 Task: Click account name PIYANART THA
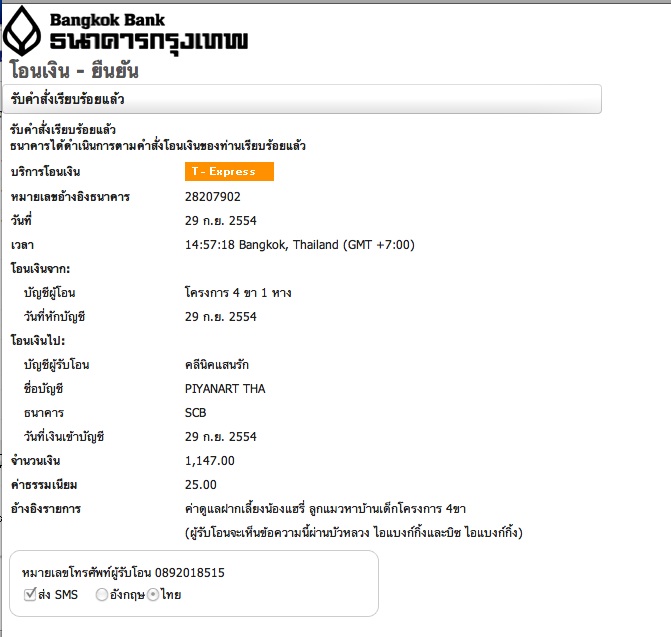(x=225, y=388)
